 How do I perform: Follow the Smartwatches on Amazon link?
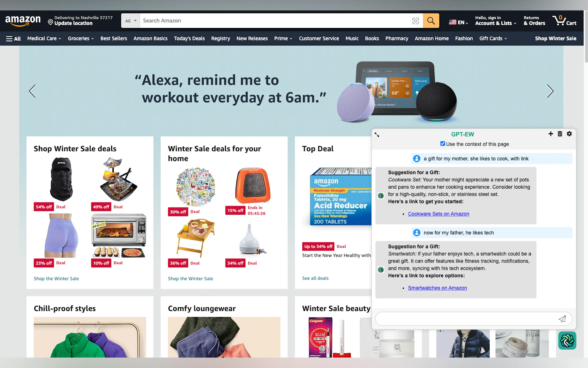click(x=437, y=288)
